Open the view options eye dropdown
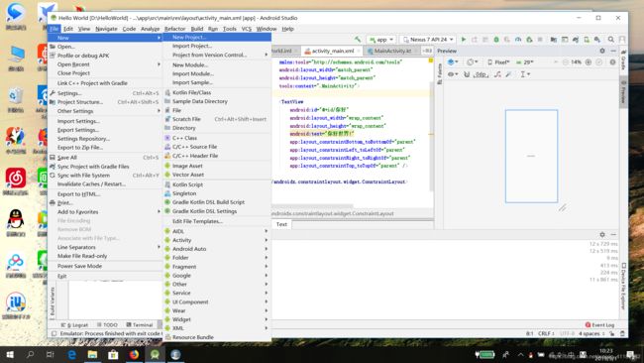644x363 pixels. coord(453,74)
